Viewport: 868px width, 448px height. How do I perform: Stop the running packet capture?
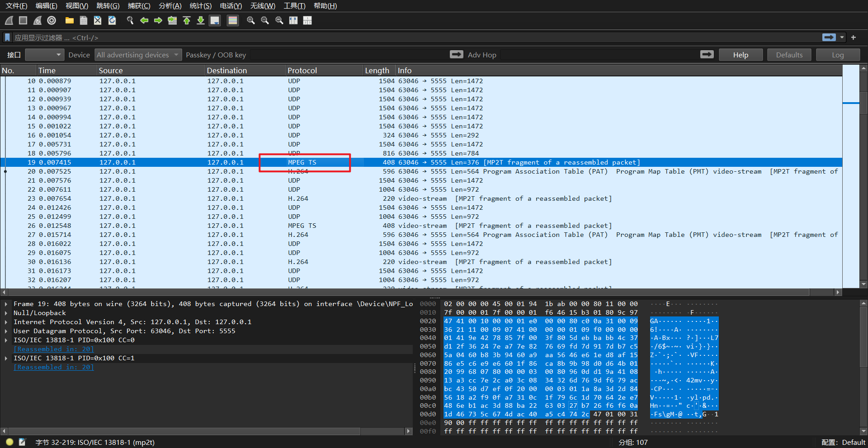tap(23, 20)
